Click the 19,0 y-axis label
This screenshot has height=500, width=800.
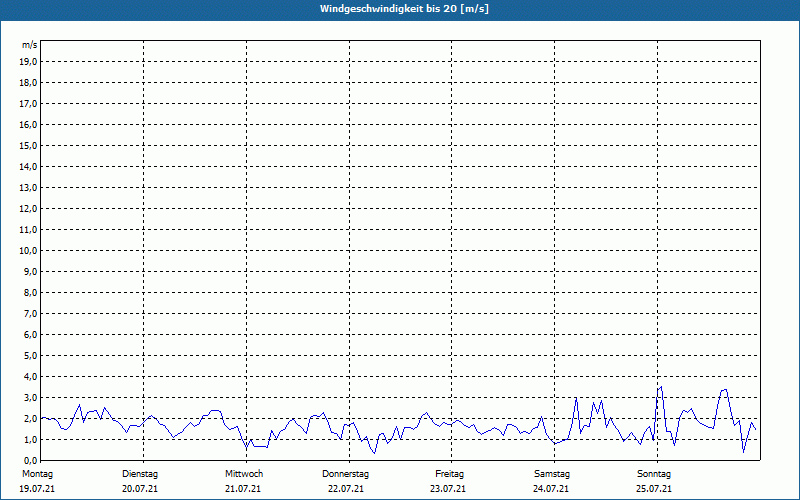pyautogui.click(x=30, y=62)
